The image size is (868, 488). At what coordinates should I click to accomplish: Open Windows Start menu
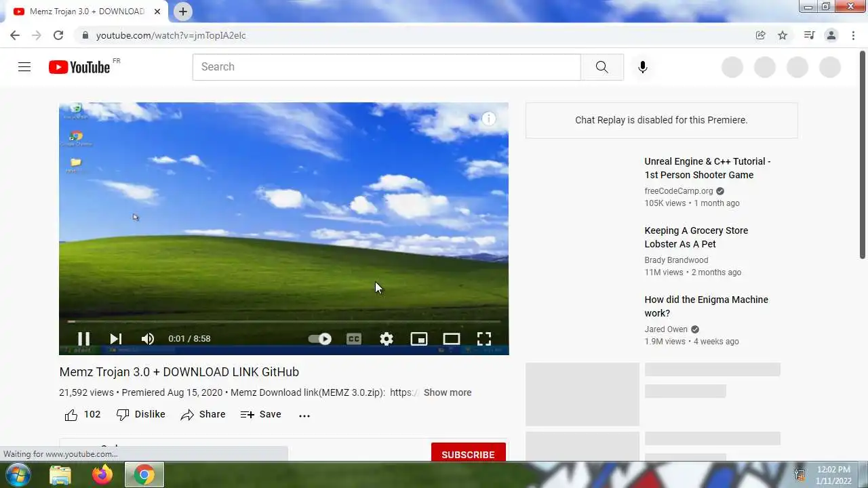pos(18,474)
